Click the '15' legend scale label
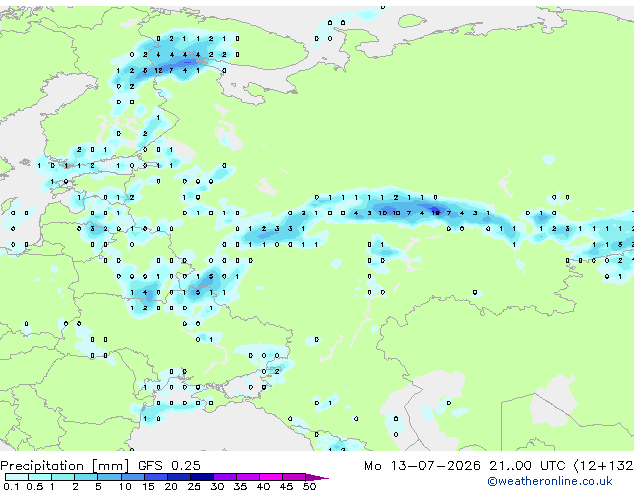The width and height of the screenshot is (634, 490). click(x=148, y=486)
